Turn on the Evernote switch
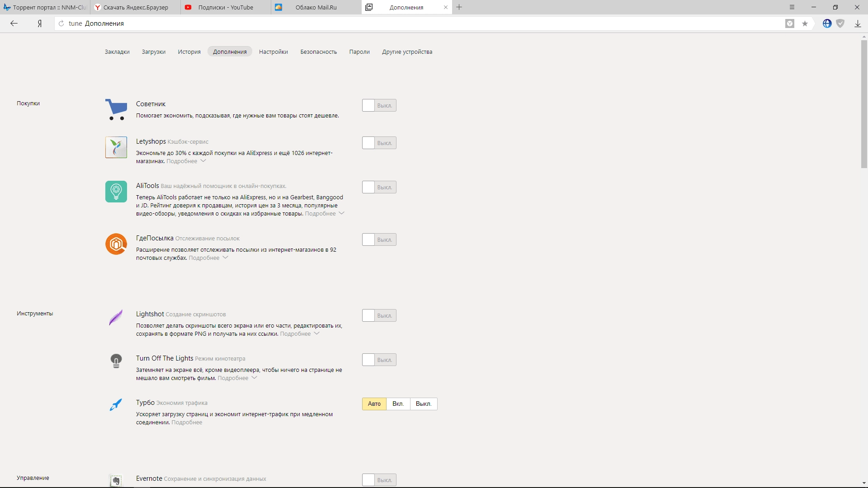 click(379, 480)
